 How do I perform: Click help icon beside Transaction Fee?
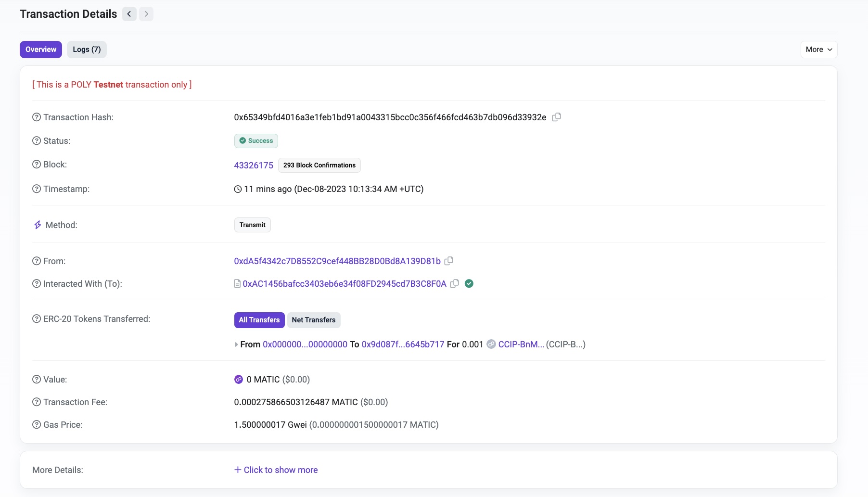point(37,402)
